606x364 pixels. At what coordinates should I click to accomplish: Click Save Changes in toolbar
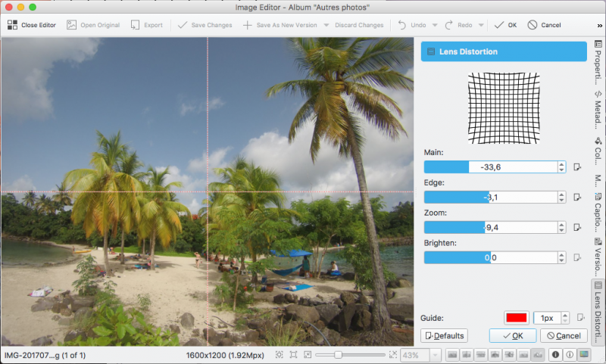tap(205, 25)
